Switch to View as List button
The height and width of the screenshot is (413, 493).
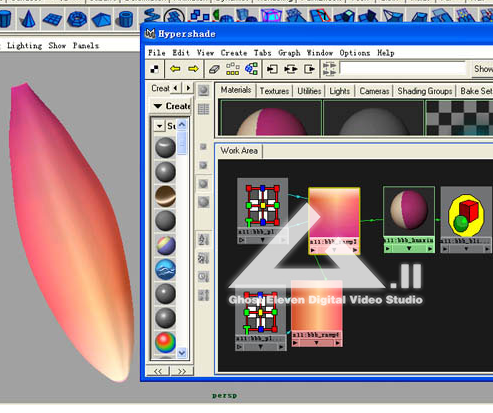click(x=203, y=109)
